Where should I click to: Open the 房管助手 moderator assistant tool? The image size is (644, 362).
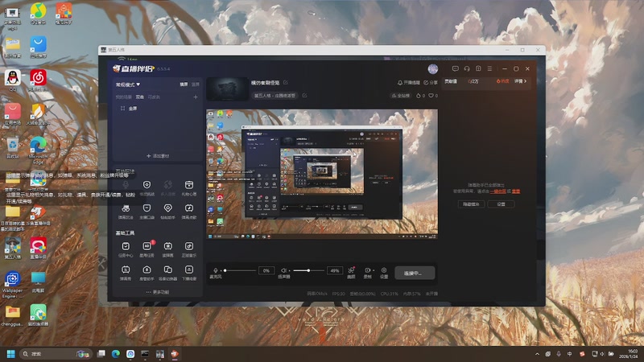point(147,272)
